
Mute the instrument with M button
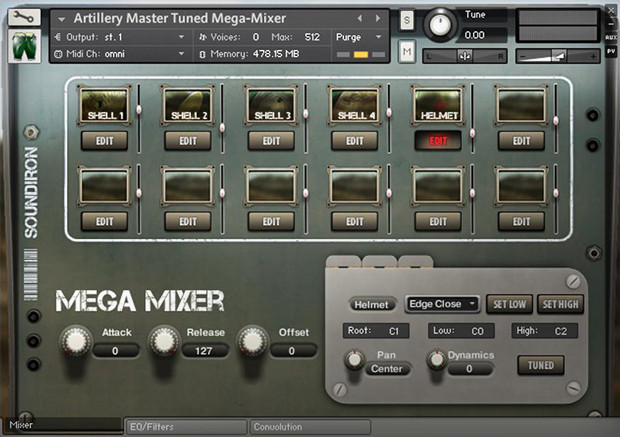point(407,51)
